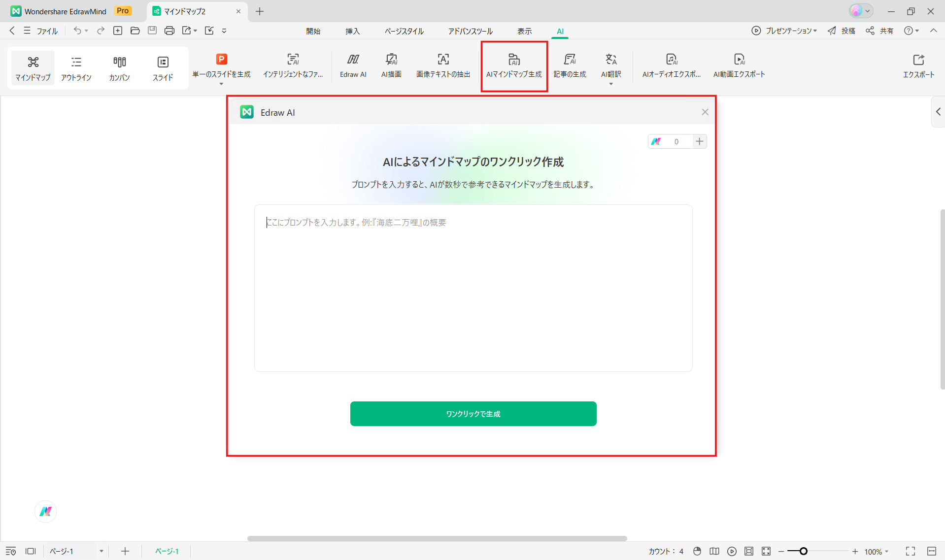Click the horizontal scrollbar
Screen dimensions: 945x560
[437, 538]
